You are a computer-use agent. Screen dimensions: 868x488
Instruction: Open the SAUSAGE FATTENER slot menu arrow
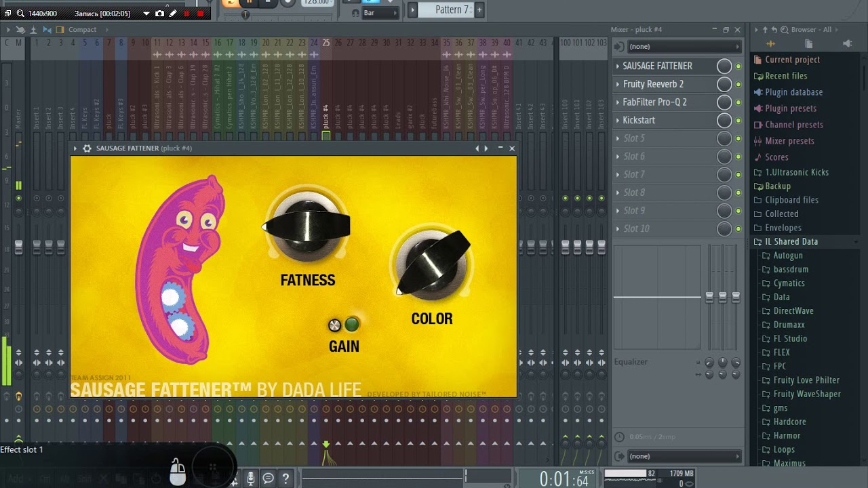coord(618,66)
